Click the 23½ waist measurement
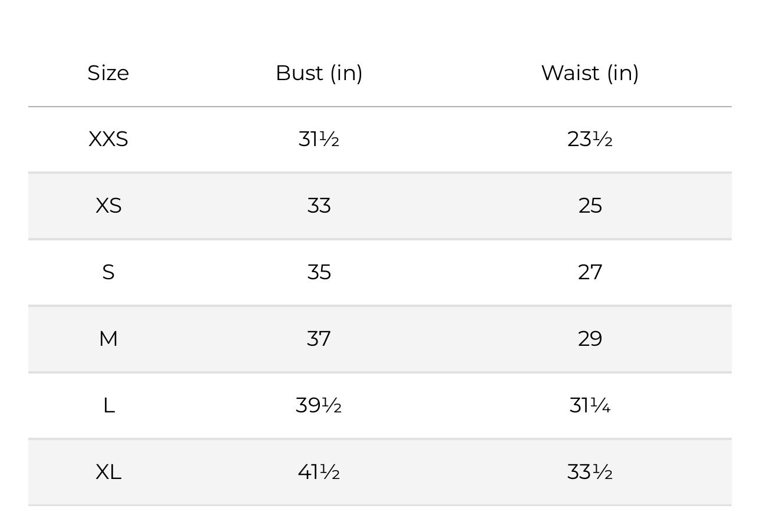The height and width of the screenshot is (532, 760). tap(590, 140)
